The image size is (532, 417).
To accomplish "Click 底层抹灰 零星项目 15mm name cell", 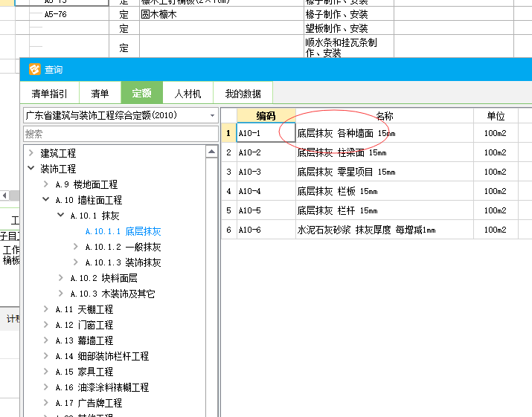I will click(385, 172).
